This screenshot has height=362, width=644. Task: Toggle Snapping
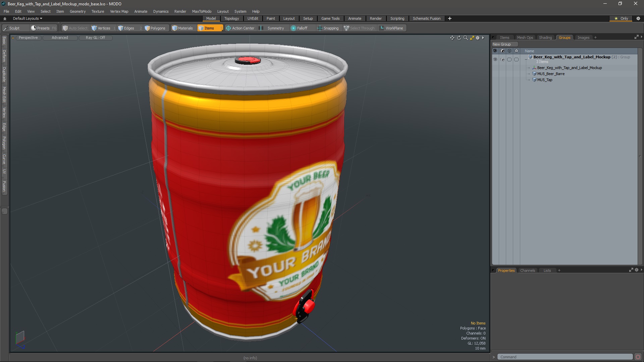point(328,28)
